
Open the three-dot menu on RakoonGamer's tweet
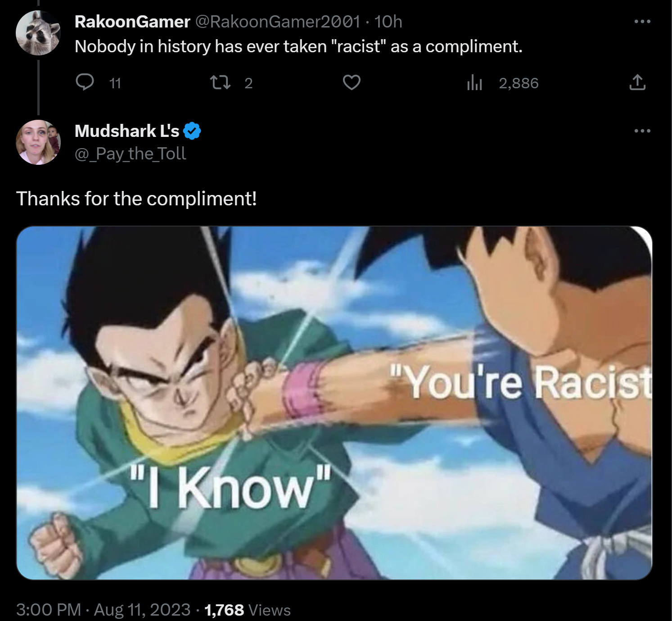[642, 21]
